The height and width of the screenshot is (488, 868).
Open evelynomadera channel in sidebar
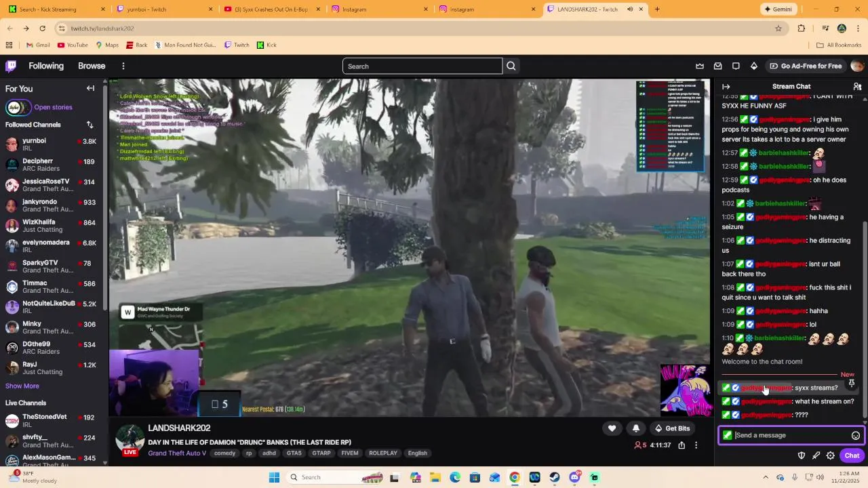pos(51,247)
